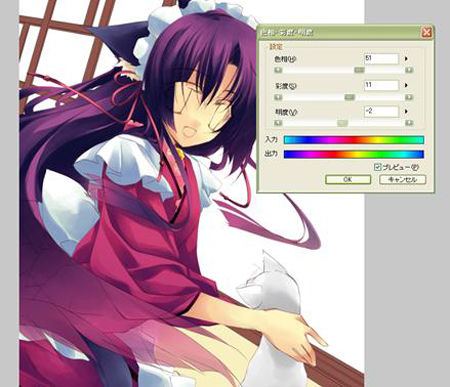This screenshot has width=450, height=387.
Task: Click the 出力 color spectrum bar
Action: tap(354, 154)
